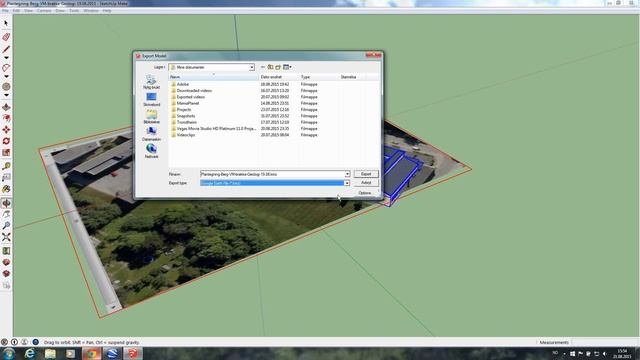
Task: Create a new folder in dialog
Action: tap(278, 67)
